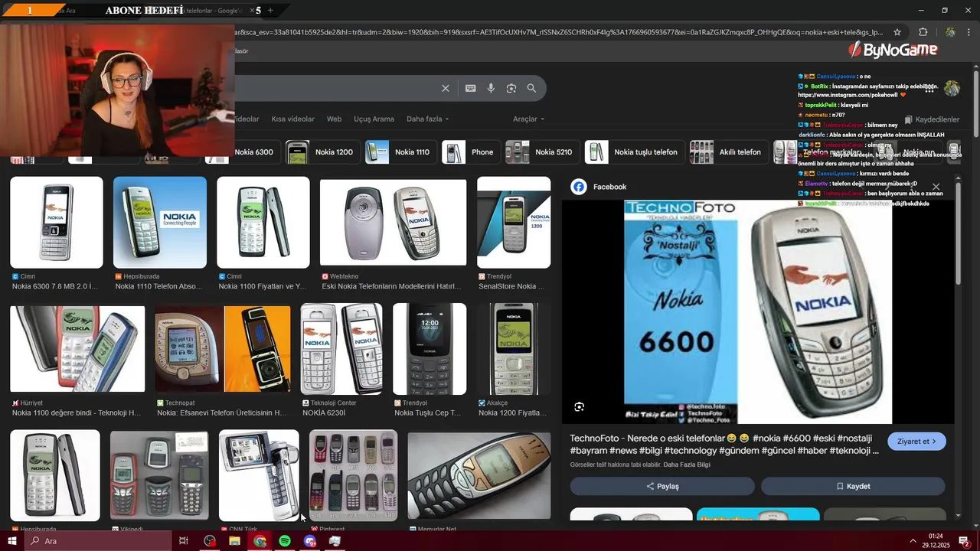The height and width of the screenshot is (551, 980).
Task: Open the on-screen keyboard input tool
Action: coord(470,88)
